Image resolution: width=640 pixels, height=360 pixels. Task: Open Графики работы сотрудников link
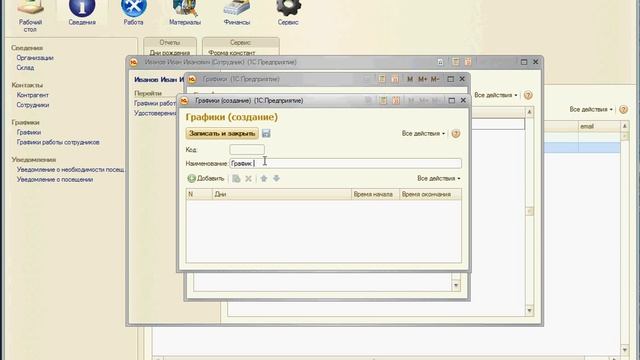pos(58,142)
